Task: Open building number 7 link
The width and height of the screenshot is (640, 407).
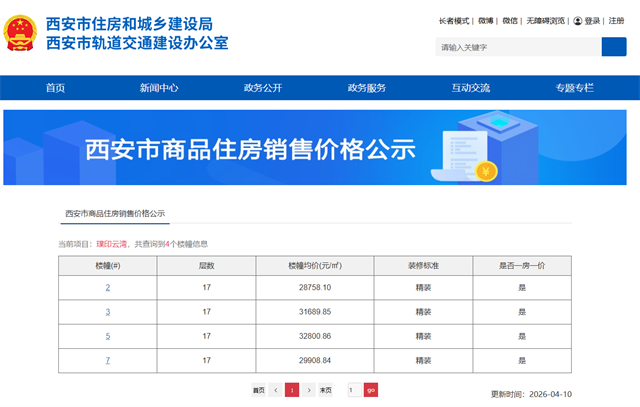Action: [108, 360]
